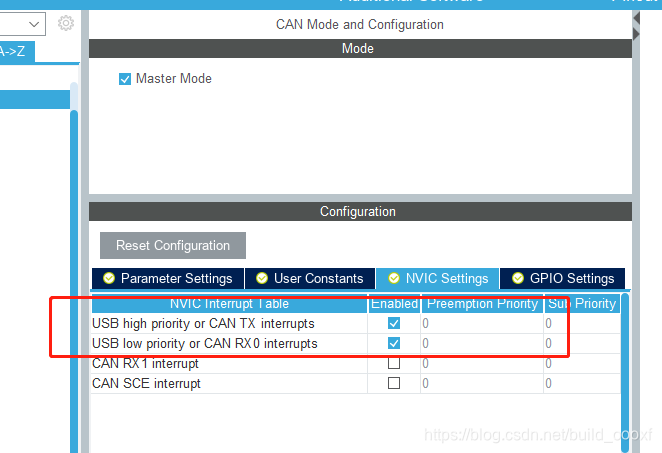This screenshot has height=453, width=662.
Task: Select the highlighted item in left list
Action: [35, 99]
